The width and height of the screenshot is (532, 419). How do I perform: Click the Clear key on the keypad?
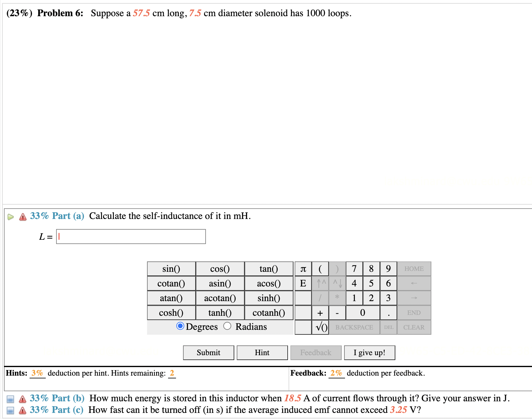pos(414,327)
